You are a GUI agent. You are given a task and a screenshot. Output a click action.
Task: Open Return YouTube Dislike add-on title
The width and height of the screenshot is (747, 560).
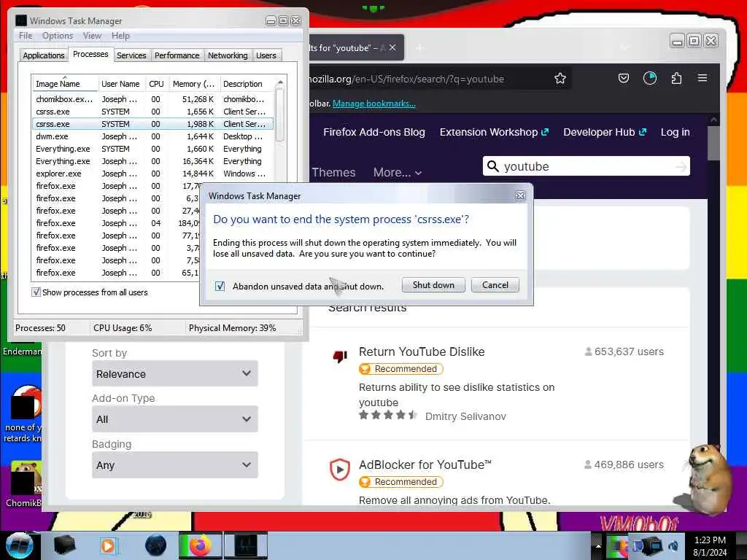422,351
